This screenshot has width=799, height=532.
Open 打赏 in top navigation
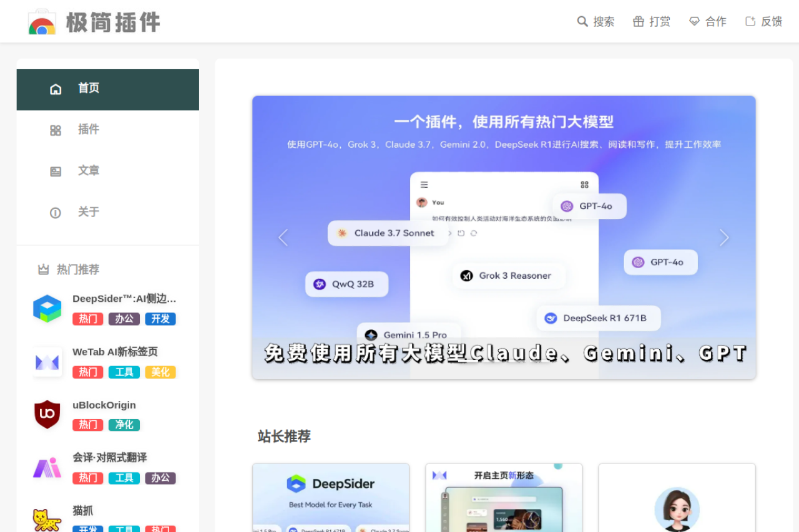pyautogui.click(x=652, y=21)
